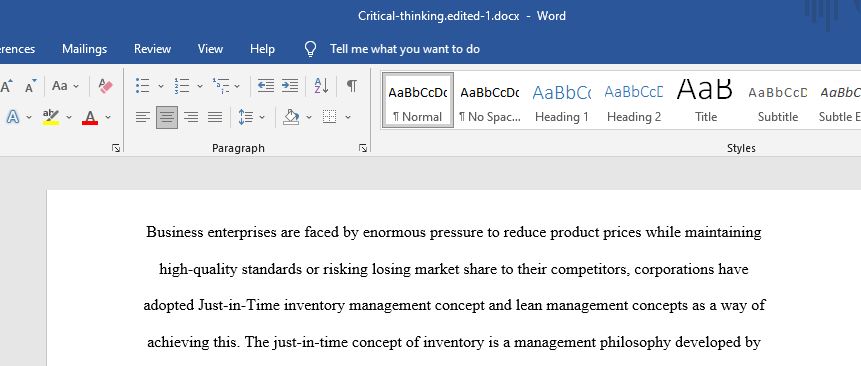Image resolution: width=861 pixels, height=366 pixels.
Task: Apply the Subtle Emphasis style
Action: point(838,100)
